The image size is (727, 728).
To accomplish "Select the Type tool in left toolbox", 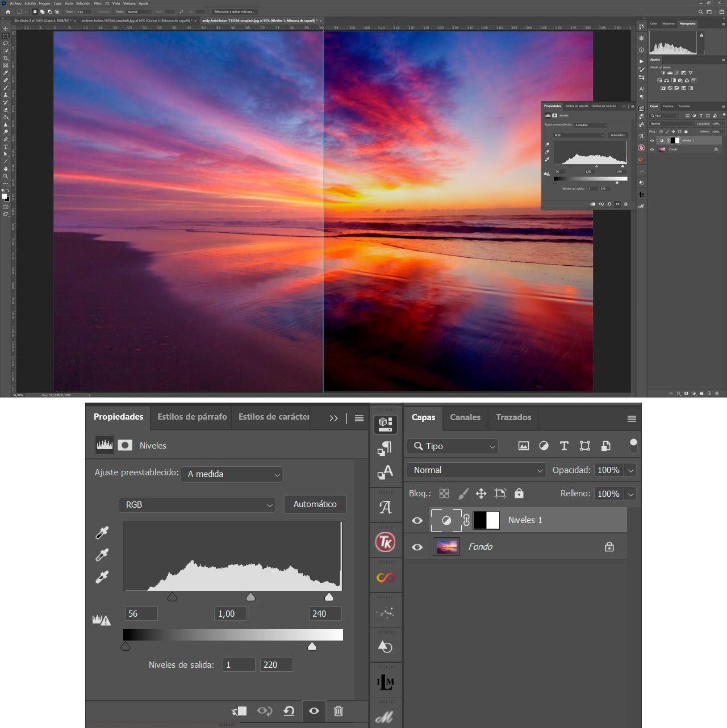I will coord(6,147).
